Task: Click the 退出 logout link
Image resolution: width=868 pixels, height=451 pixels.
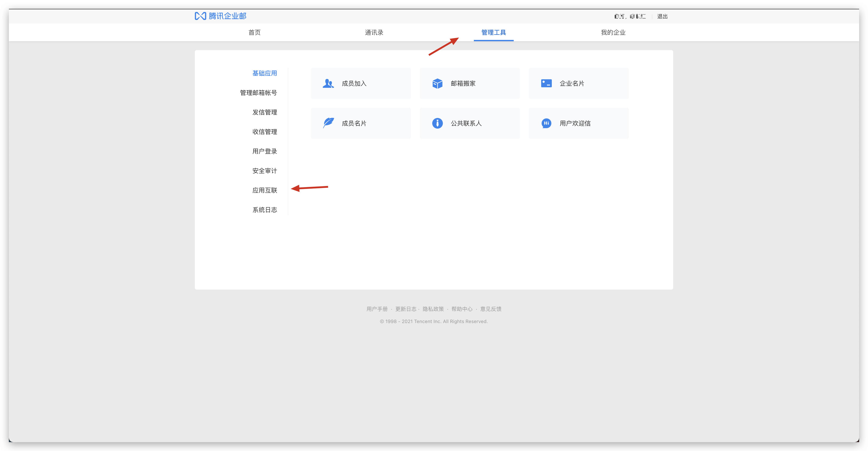Action: (x=662, y=16)
